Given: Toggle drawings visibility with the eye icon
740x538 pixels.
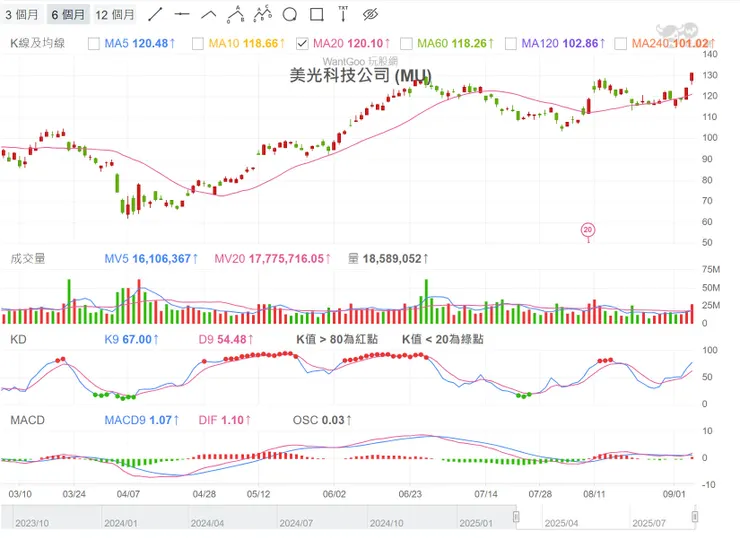Looking at the screenshot, I should click(370, 15).
